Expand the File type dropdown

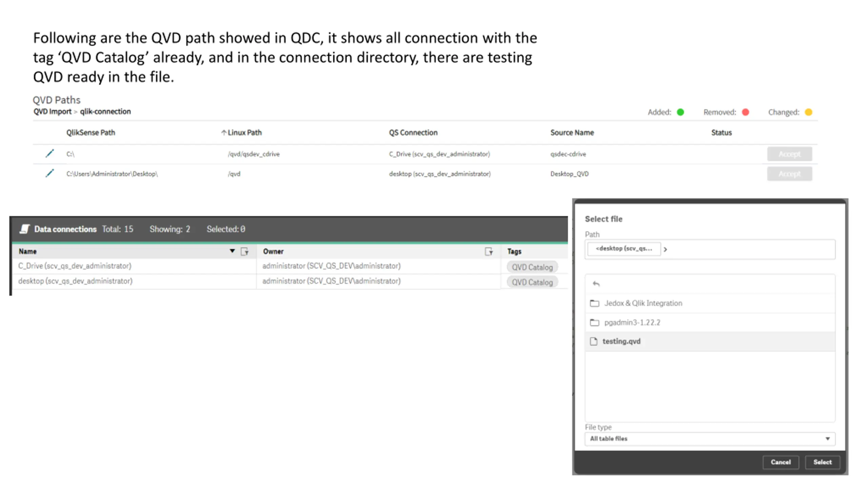pos(827,439)
